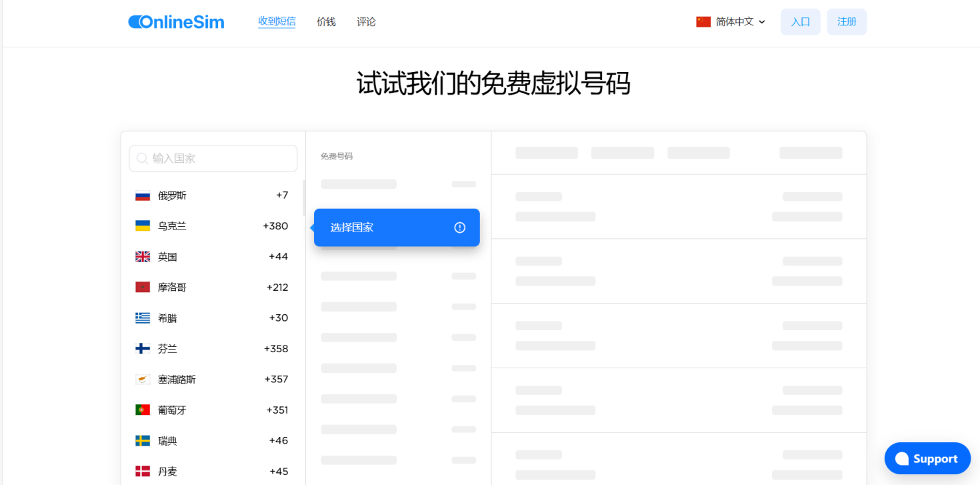Viewport: 980px width, 485px height.
Task: Click the OnlineSim logo
Action: [176, 22]
